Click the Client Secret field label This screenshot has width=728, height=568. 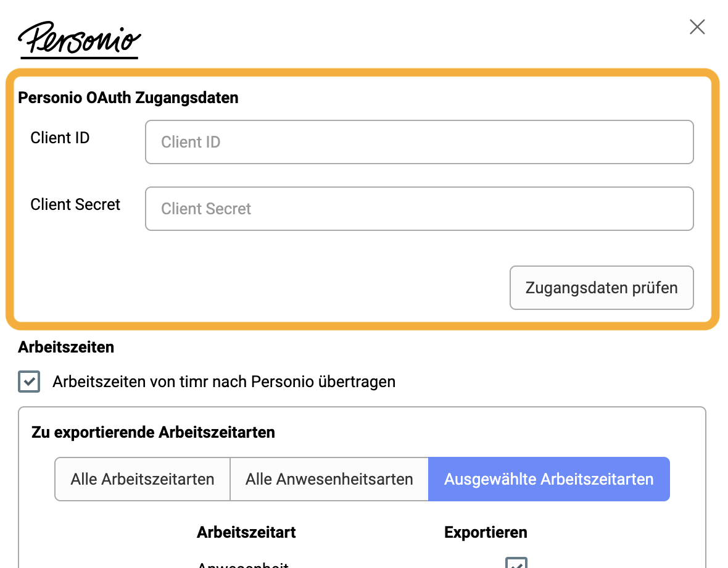click(x=75, y=204)
